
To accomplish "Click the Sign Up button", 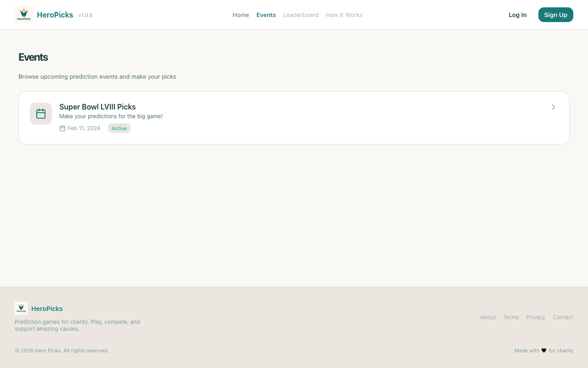I will [x=555, y=15].
